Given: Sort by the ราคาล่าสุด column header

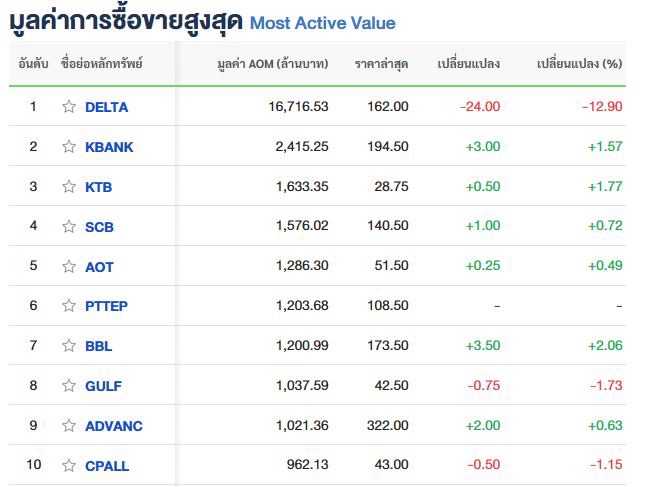Looking at the screenshot, I should click(381, 64).
